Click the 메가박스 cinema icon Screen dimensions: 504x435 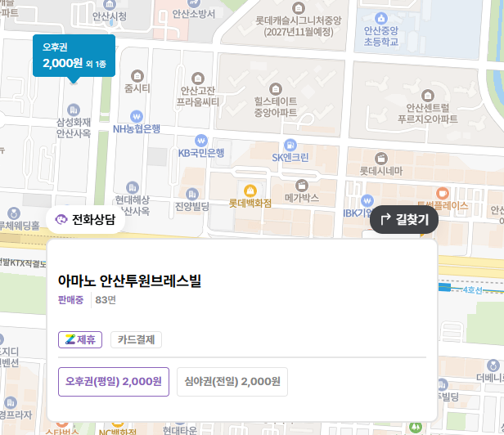click(301, 186)
